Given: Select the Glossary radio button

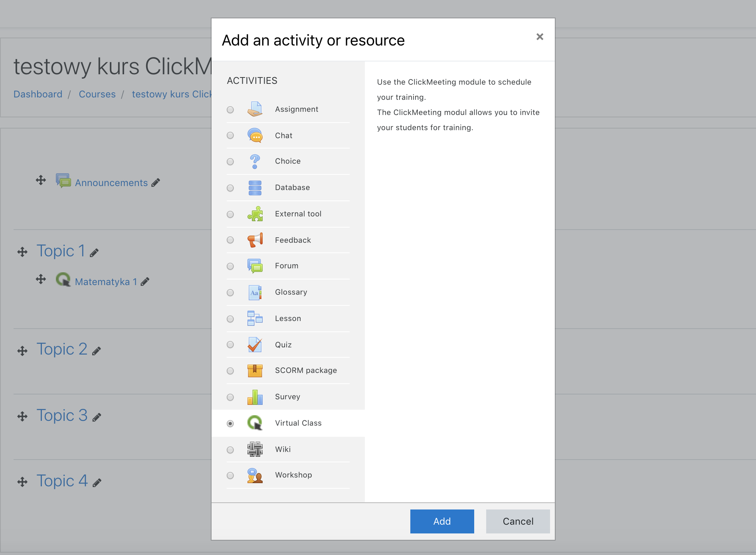Looking at the screenshot, I should pos(230,292).
